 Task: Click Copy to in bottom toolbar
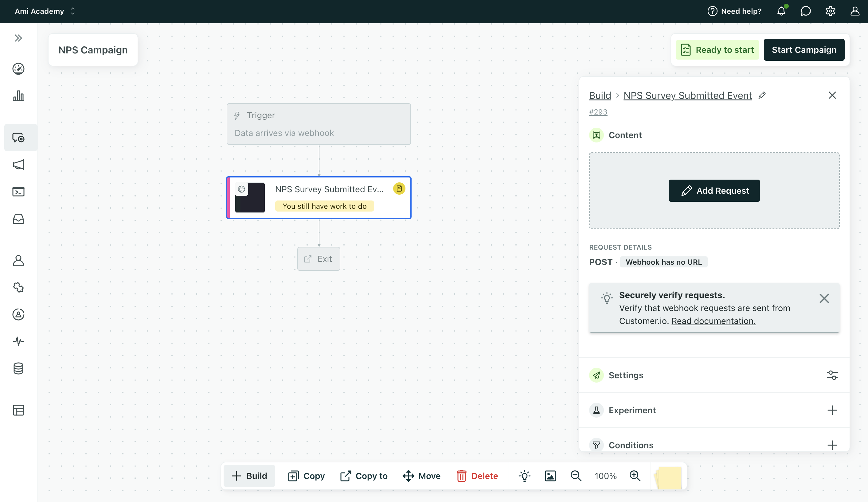pyautogui.click(x=364, y=476)
